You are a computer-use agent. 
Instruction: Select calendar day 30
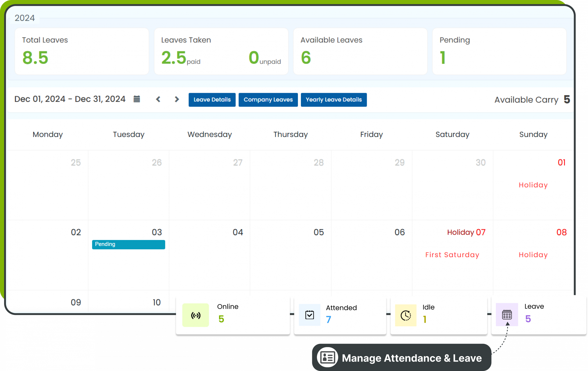(x=481, y=163)
